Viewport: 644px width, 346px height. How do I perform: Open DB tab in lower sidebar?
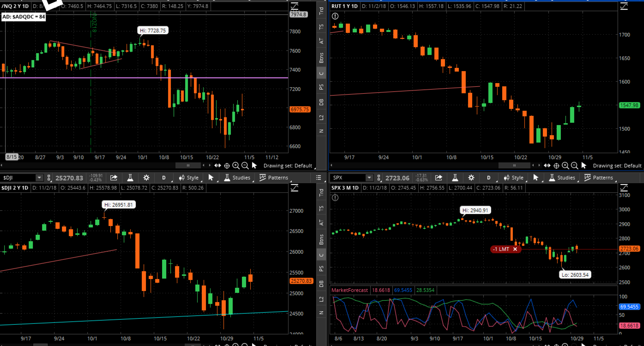321,284
